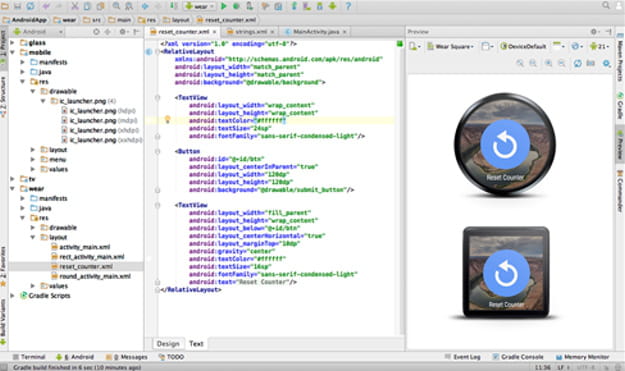
Task: Run the app with green play button
Action: point(224,6)
